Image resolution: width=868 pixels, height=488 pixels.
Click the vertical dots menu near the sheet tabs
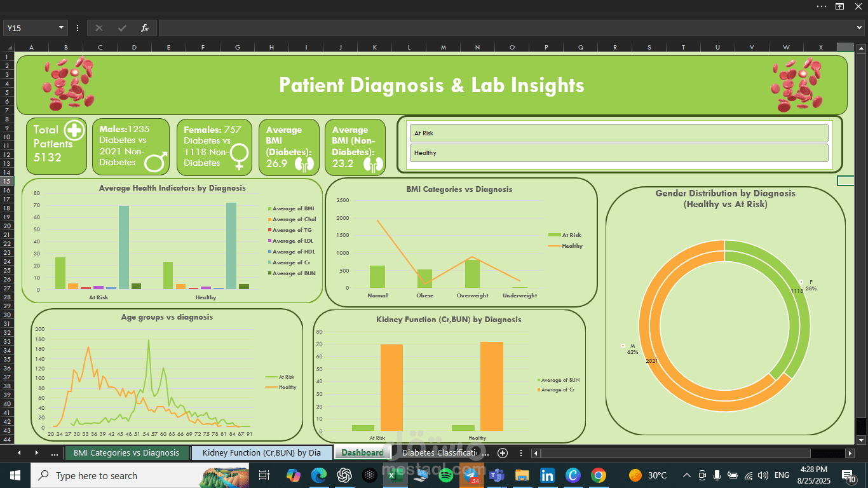coord(520,452)
